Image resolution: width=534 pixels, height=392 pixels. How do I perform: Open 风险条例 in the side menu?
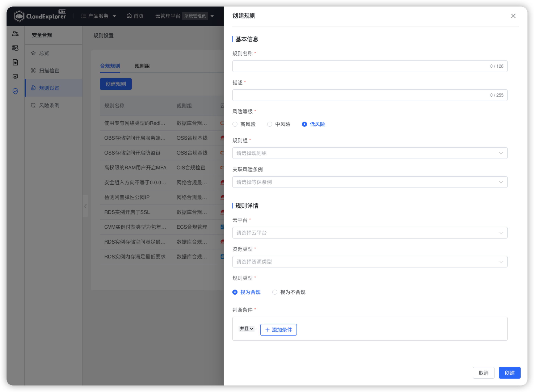click(x=53, y=105)
